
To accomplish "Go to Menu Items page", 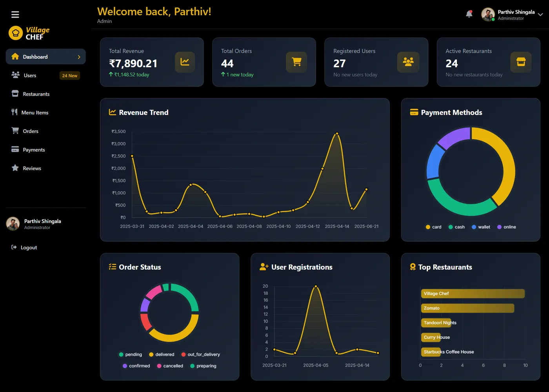I will 45,113.
